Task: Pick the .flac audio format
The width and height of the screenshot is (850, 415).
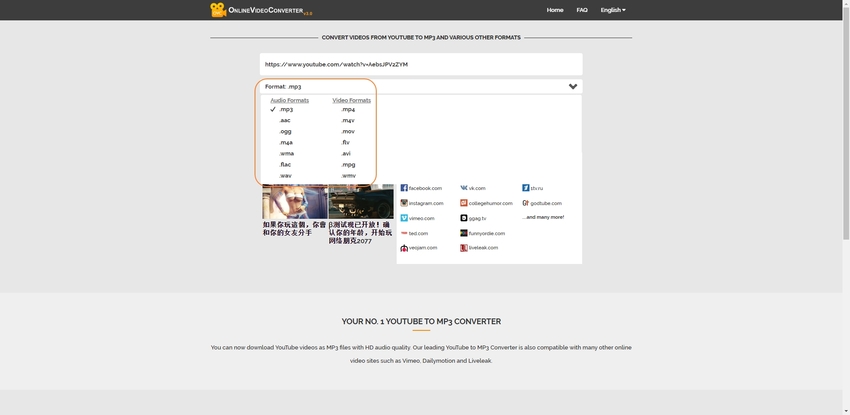Action: click(x=285, y=165)
